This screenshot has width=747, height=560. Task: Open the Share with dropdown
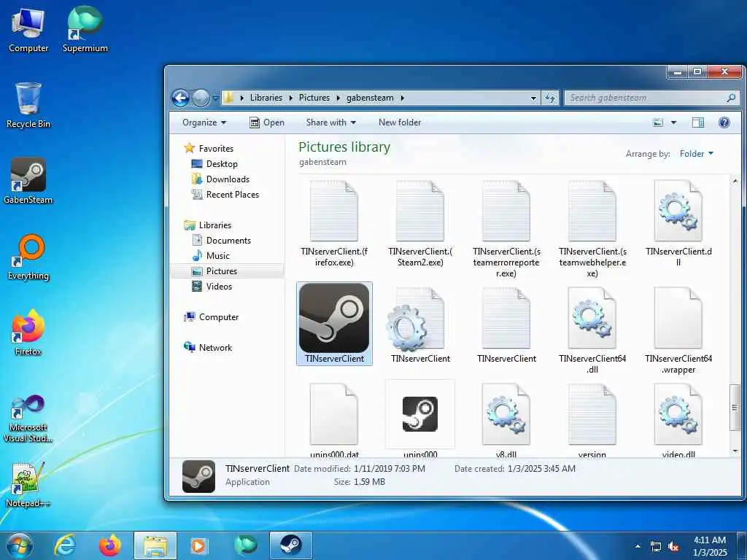click(331, 122)
